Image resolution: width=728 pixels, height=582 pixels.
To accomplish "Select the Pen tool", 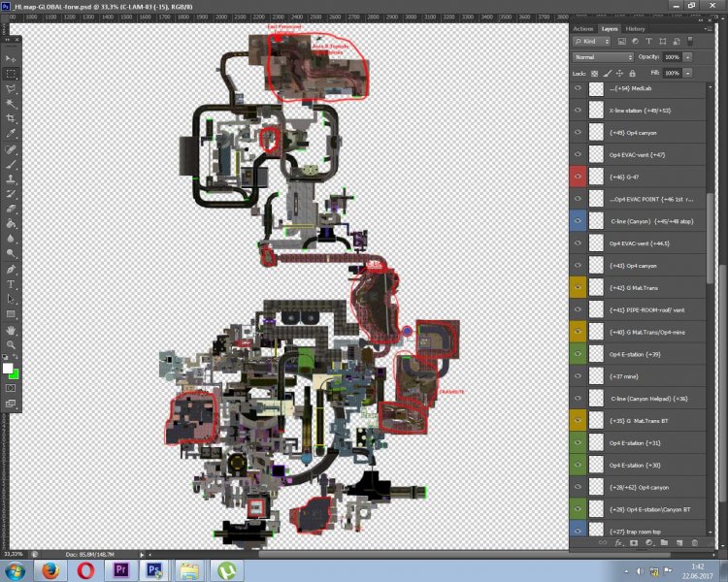I will [11, 270].
